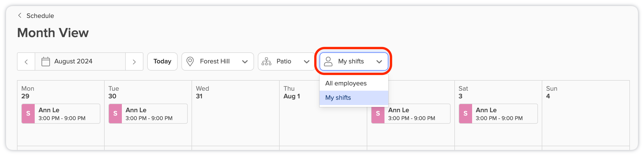
Task: Open the Schedule breadcrumb link
Action: pos(40,16)
